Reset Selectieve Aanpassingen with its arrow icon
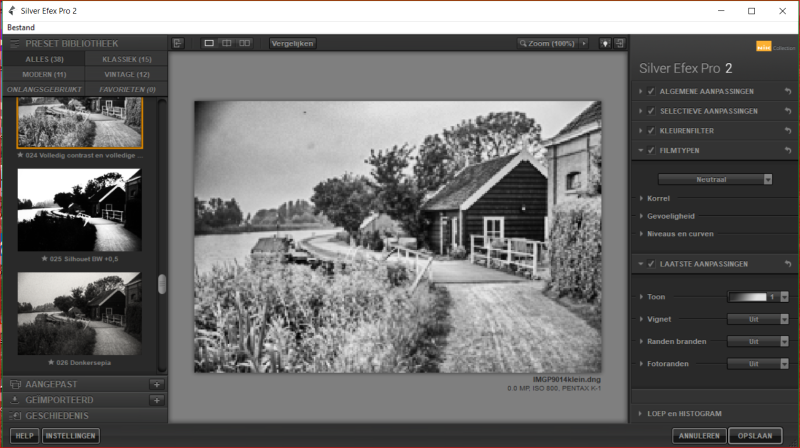 point(788,111)
